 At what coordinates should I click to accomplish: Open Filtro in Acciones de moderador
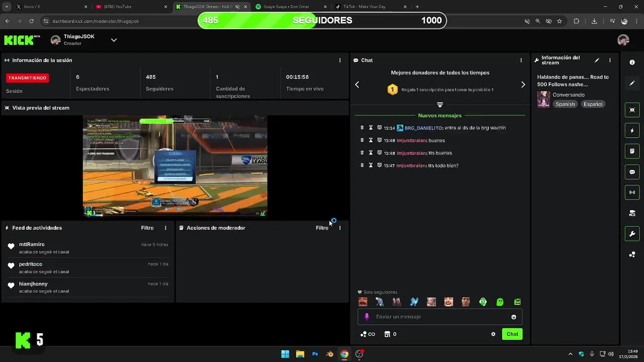point(322,228)
